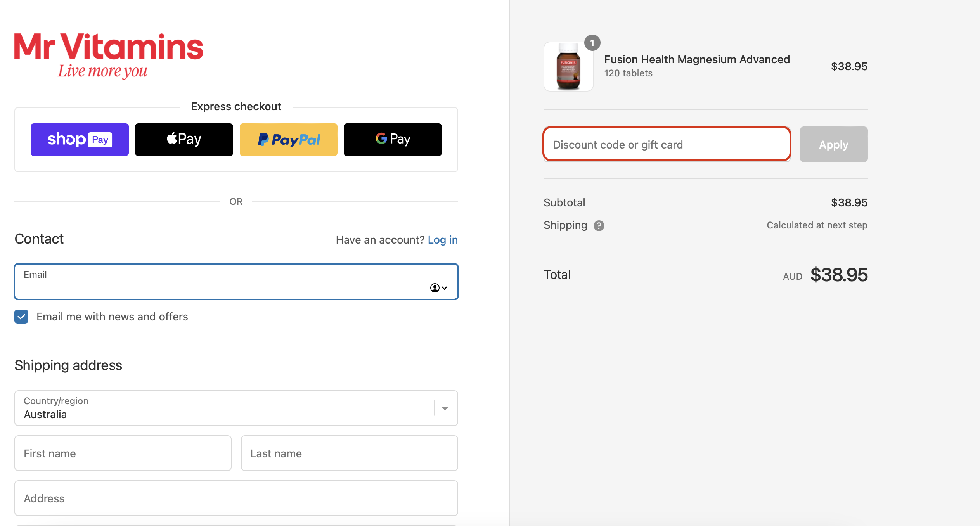Expand saved contact suggestions chevron
The height and width of the screenshot is (526, 980).
coord(444,288)
